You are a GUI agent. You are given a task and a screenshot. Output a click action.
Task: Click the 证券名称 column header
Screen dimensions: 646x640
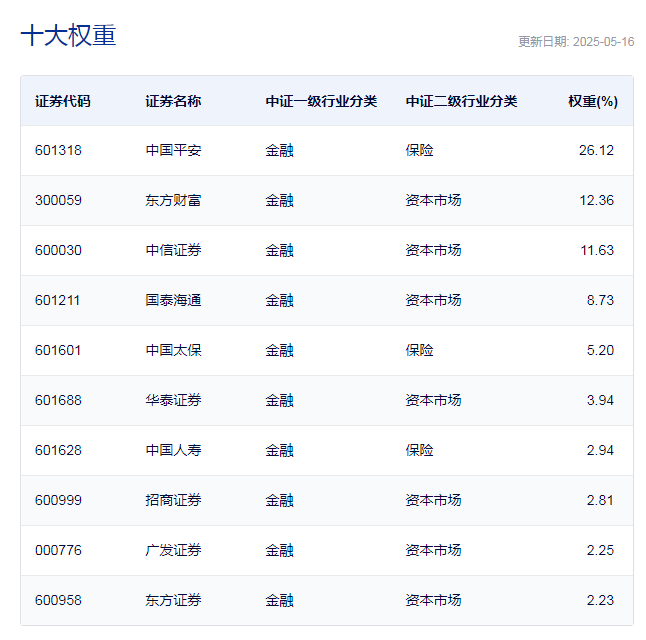[x=173, y=101]
